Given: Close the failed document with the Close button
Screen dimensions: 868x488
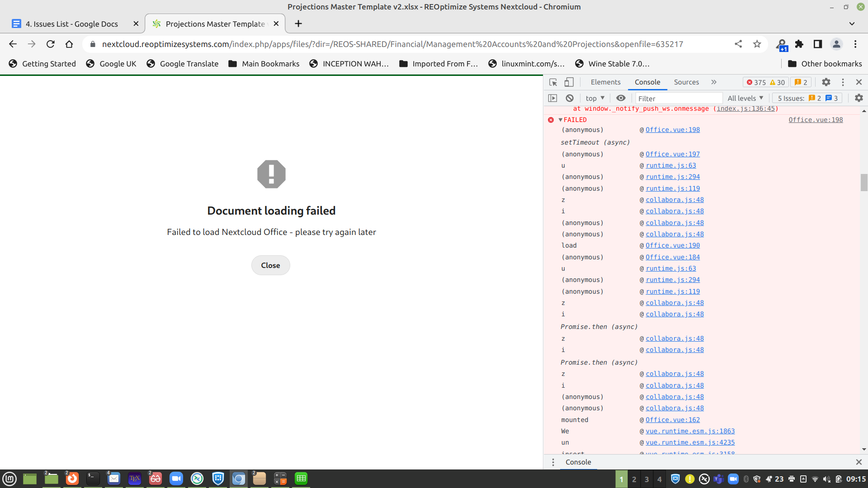Looking at the screenshot, I should (270, 265).
